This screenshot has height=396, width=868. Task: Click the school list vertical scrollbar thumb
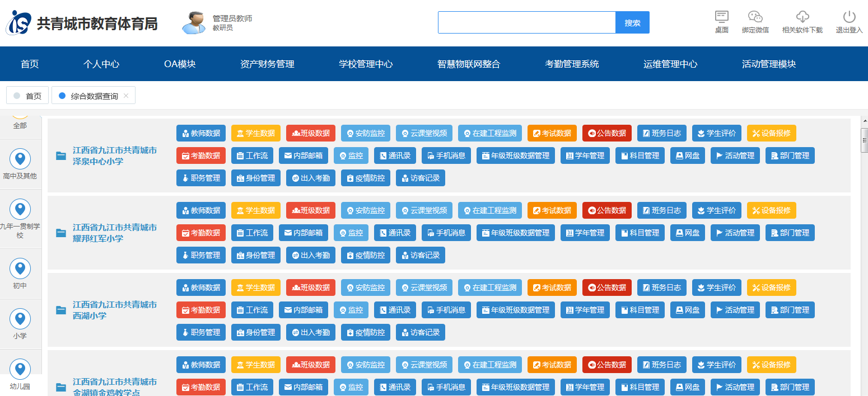(x=864, y=140)
